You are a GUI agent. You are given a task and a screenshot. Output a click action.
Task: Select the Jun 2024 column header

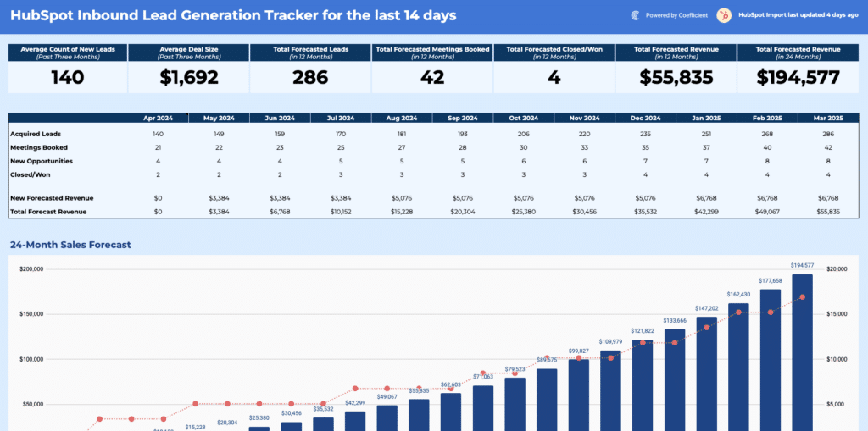coord(280,118)
